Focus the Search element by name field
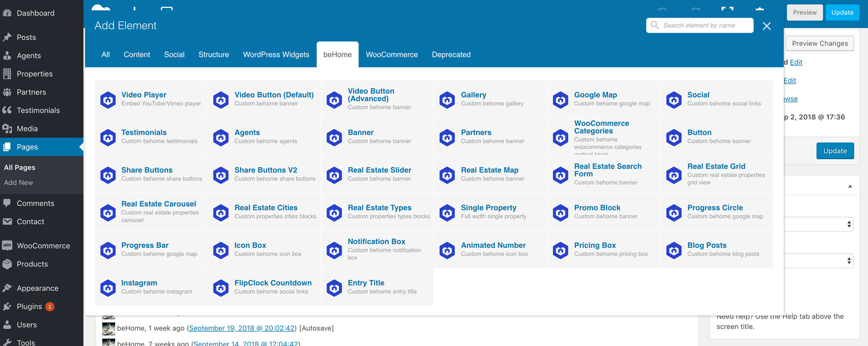Image resolution: width=868 pixels, height=346 pixels. tap(699, 25)
